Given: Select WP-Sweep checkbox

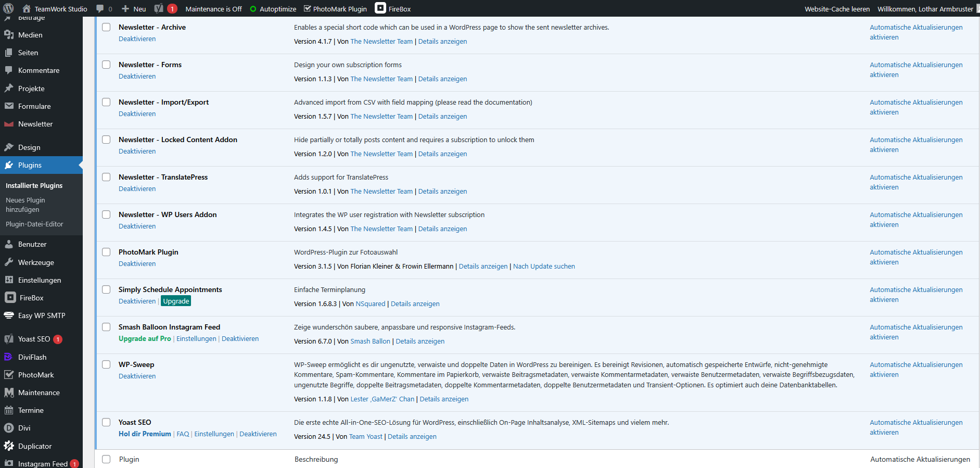Looking at the screenshot, I should [x=106, y=364].
